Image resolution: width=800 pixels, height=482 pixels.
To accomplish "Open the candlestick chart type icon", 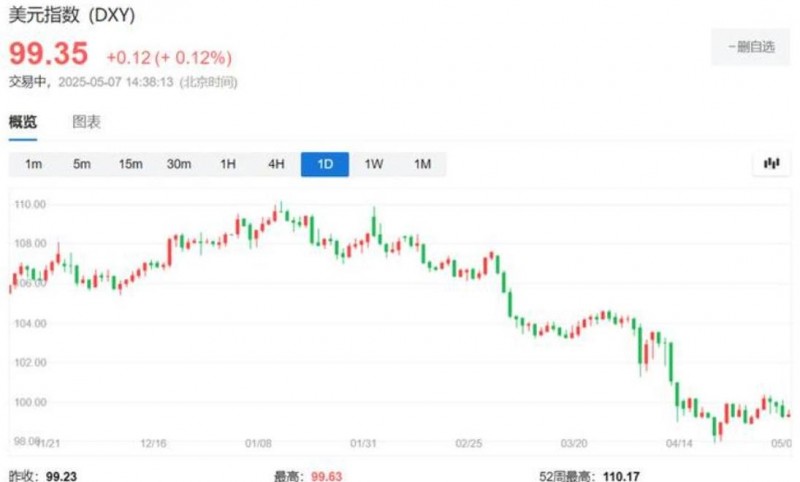I will [x=771, y=164].
